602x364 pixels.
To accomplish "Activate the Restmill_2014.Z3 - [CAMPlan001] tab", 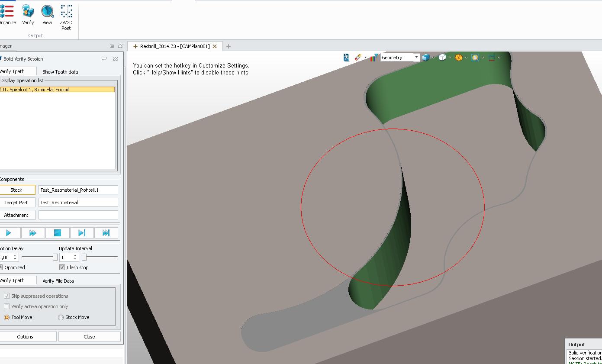I will coord(175,46).
